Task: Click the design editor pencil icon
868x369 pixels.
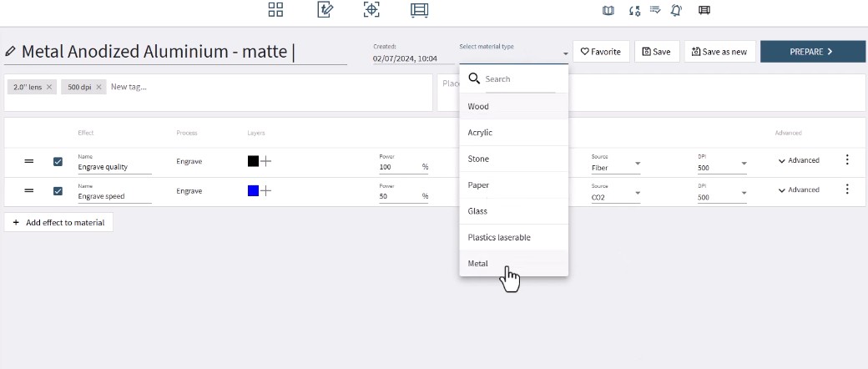Action: [x=325, y=10]
